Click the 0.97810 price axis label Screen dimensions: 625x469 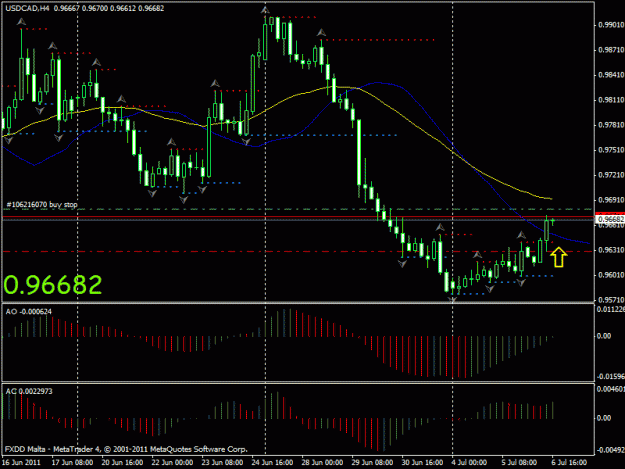click(611, 125)
